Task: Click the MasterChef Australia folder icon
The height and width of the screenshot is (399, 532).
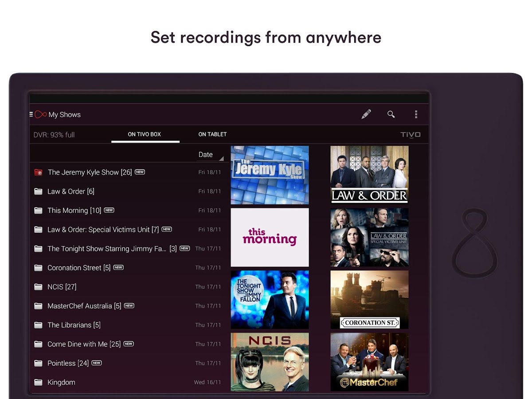Action: pyautogui.click(x=39, y=306)
